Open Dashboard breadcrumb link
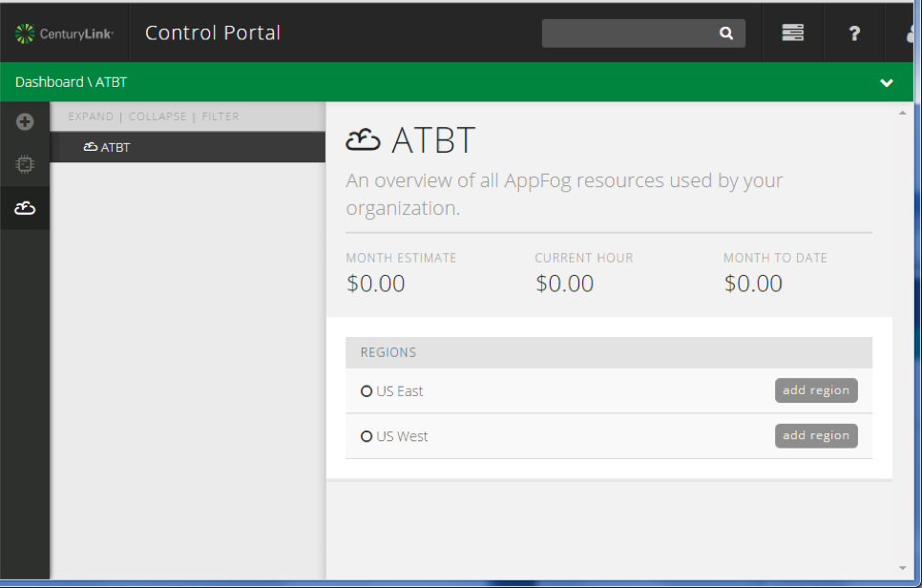 50,82
